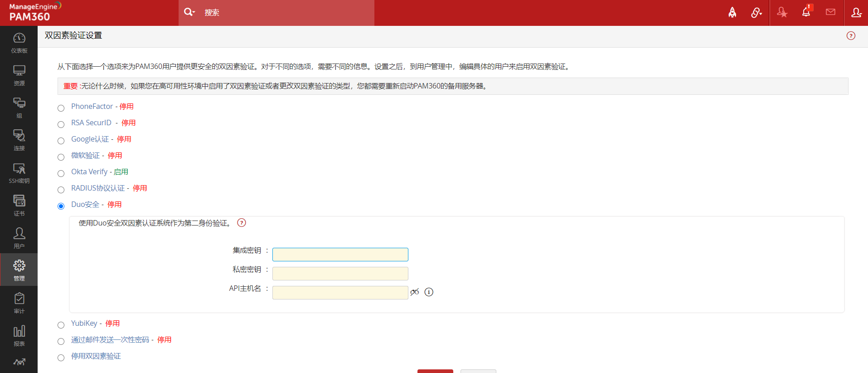This screenshot has height=373, width=868.
Task: Open the 报表 reports section
Action: coord(19,336)
